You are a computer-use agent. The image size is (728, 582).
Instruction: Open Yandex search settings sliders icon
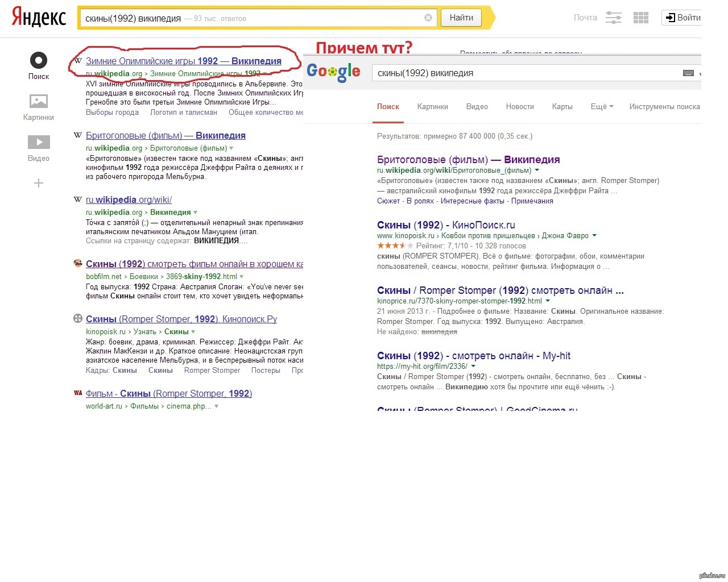point(613,18)
